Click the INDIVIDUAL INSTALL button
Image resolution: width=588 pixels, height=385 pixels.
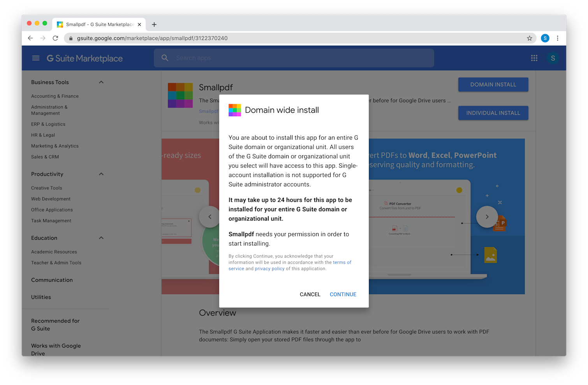click(x=493, y=113)
